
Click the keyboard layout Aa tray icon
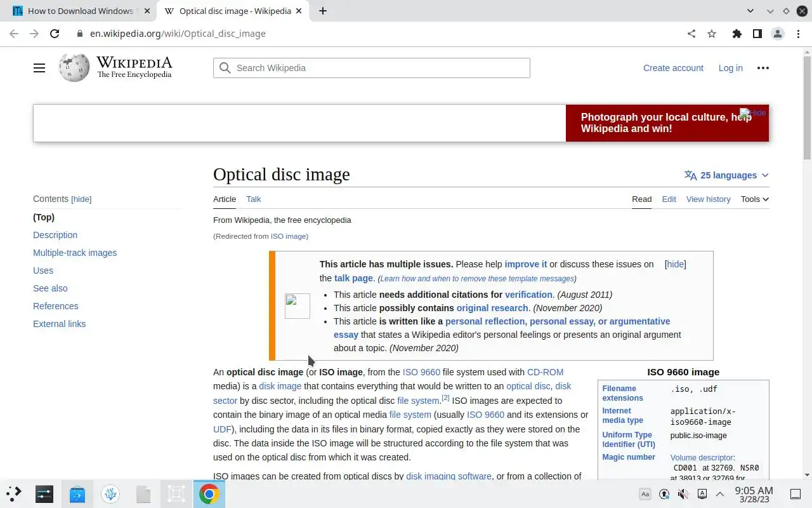645,494
